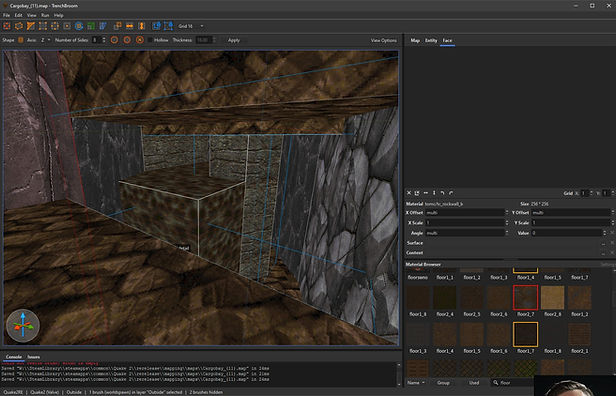The image size is (616, 396).
Task: Flip UV vertically in Face panel
Action: point(434,193)
